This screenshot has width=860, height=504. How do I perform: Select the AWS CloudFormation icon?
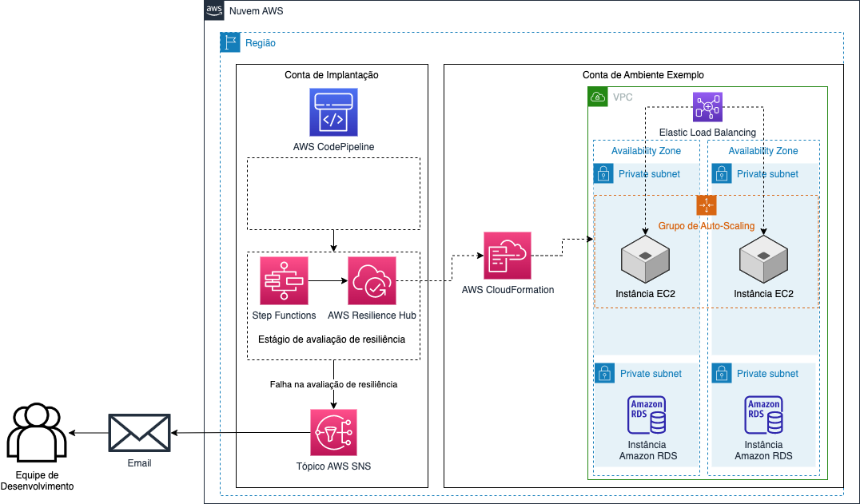[508, 256]
